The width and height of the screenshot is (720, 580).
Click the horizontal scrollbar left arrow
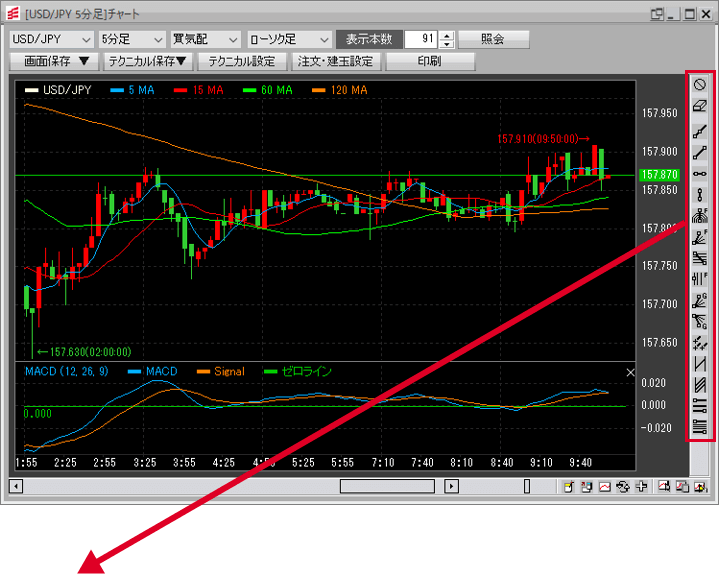[16, 486]
